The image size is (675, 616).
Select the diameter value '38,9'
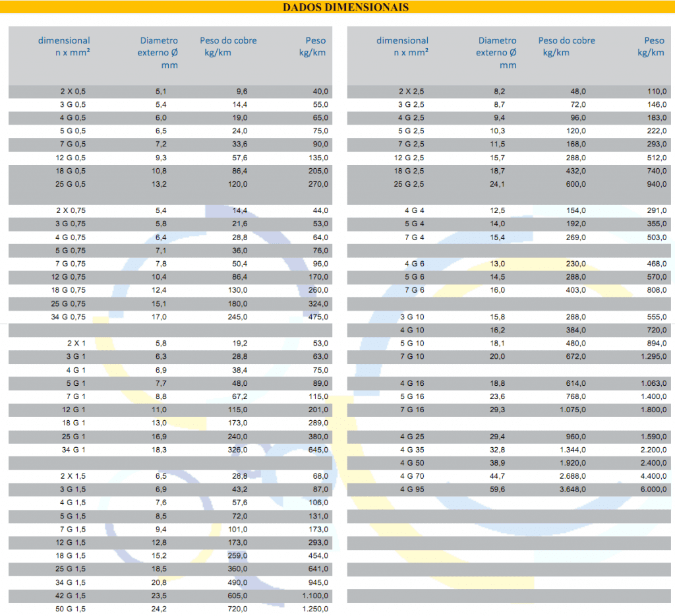[497, 463]
